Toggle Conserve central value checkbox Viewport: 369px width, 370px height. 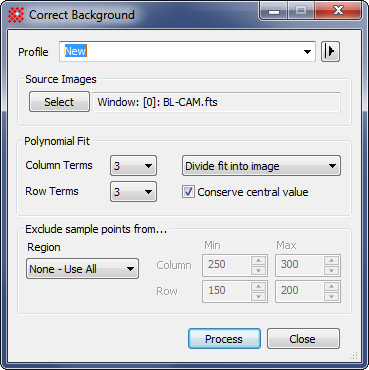pos(188,192)
